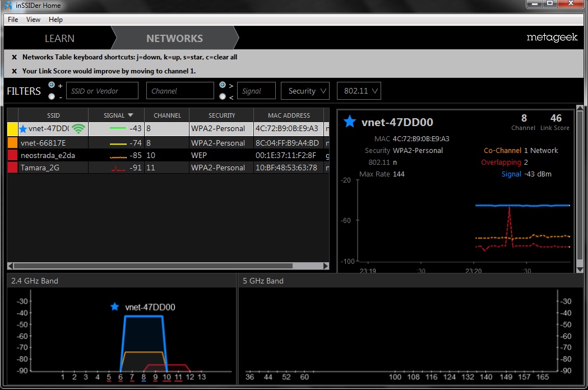Image resolution: width=588 pixels, height=390 pixels.
Task: Open the Help menu
Action: pyautogui.click(x=55, y=20)
